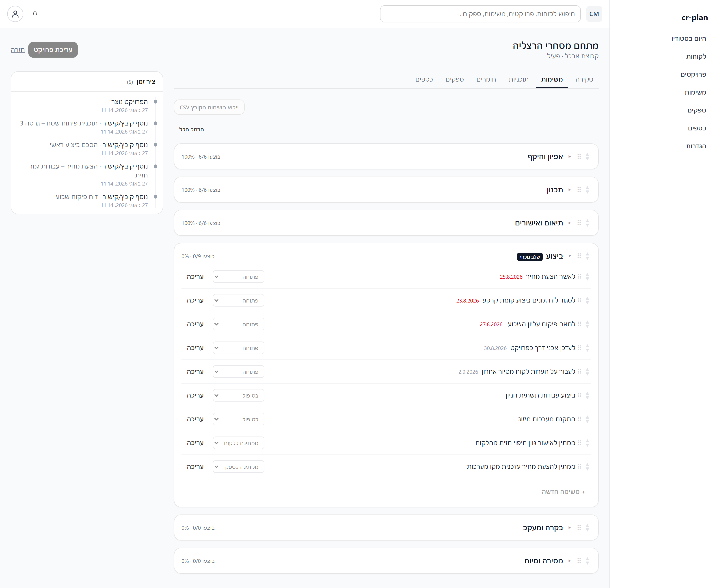Open the ממתינה ללקוח status dropdown
This screenshot has width=717, height=588.
tap(238, 443)
